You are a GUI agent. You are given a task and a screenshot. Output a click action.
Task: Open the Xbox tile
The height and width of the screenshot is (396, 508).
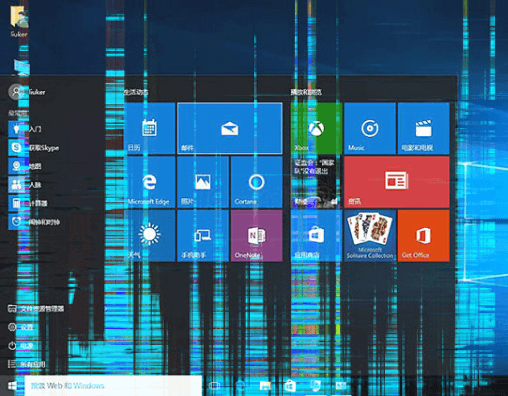[x=316, y=128]
